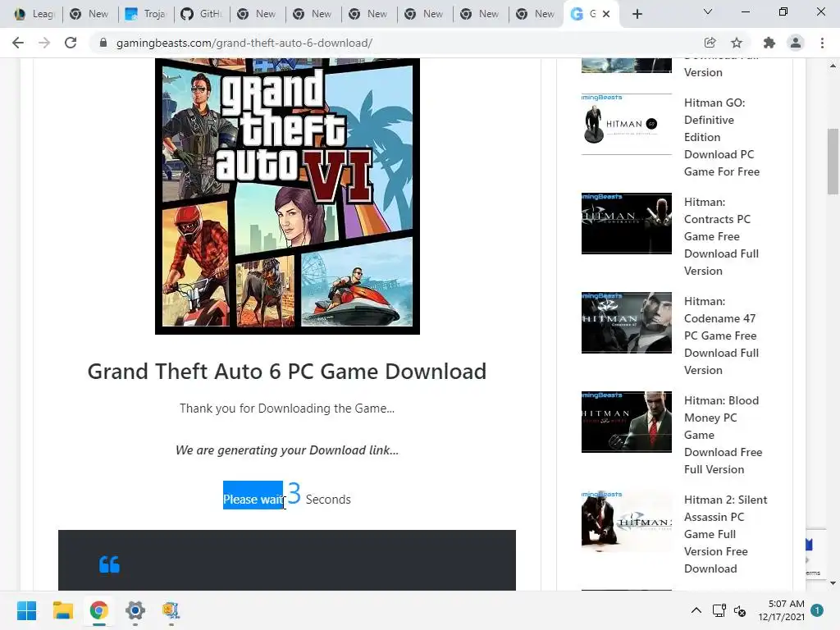Click the reCAPTCHA badge at page edge
This screenshot has height=630, width=840.
[816, 554]
